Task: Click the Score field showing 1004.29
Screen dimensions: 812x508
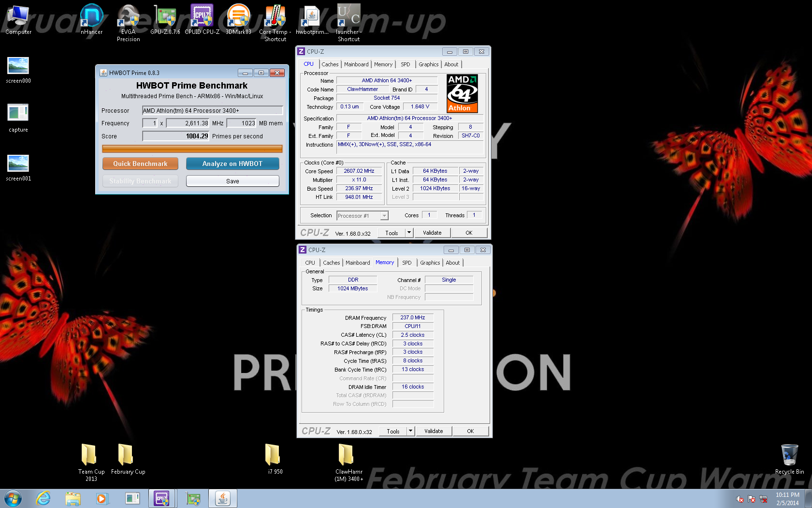Action: [175, 136]
